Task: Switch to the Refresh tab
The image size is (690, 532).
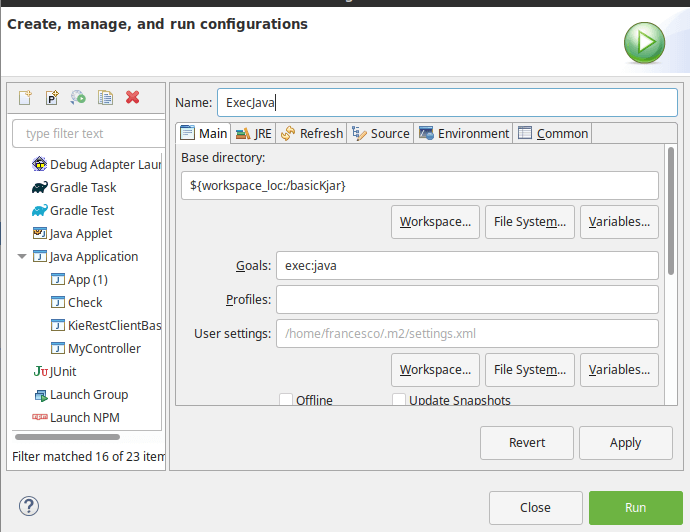Action: click(312, 133)
